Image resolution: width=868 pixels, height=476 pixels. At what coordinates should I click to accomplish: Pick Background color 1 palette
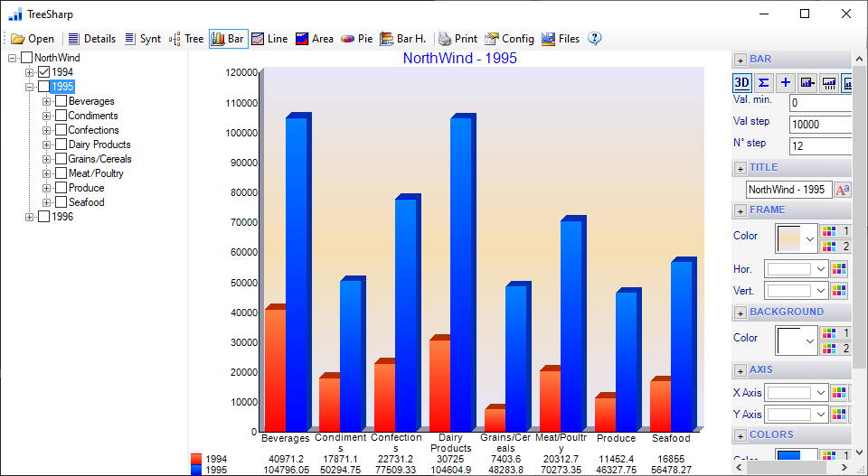point(835,332)
